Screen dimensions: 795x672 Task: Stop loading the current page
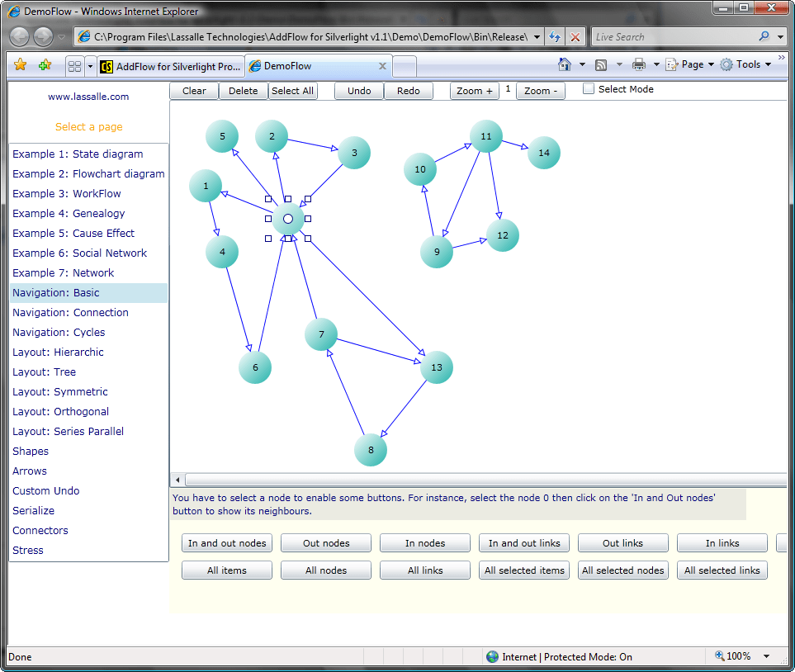click(575, 36)
